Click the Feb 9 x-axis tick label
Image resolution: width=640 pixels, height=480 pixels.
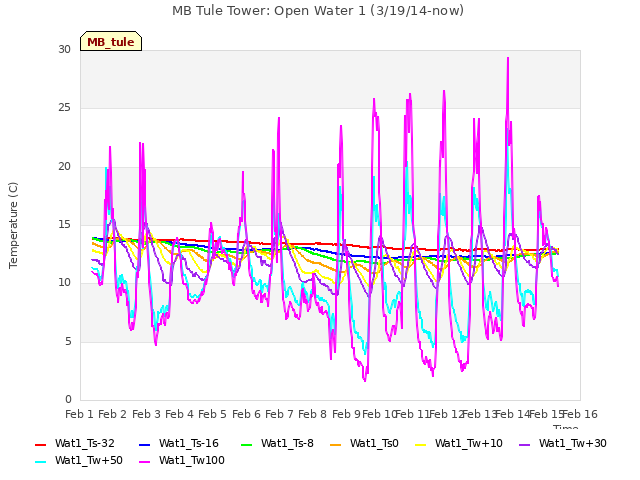[x=346, y=414]
